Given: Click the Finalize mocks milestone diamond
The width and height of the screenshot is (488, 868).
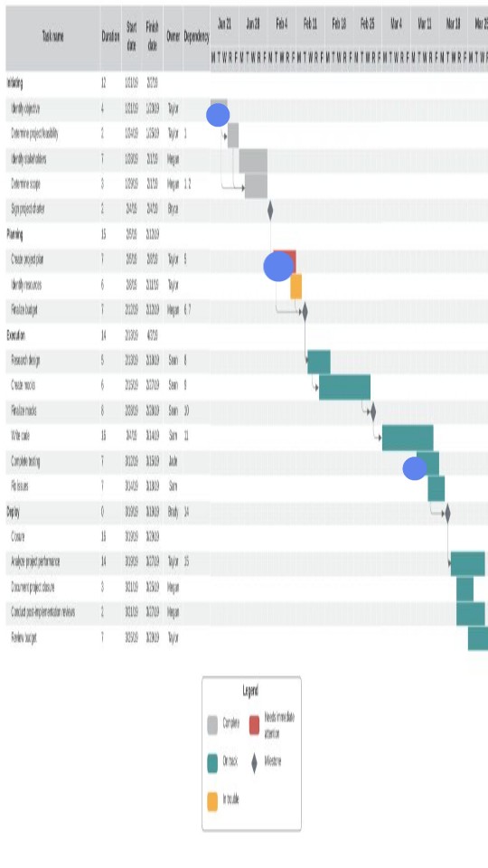Looking at the screenshot, I should (x=373, y=412).
